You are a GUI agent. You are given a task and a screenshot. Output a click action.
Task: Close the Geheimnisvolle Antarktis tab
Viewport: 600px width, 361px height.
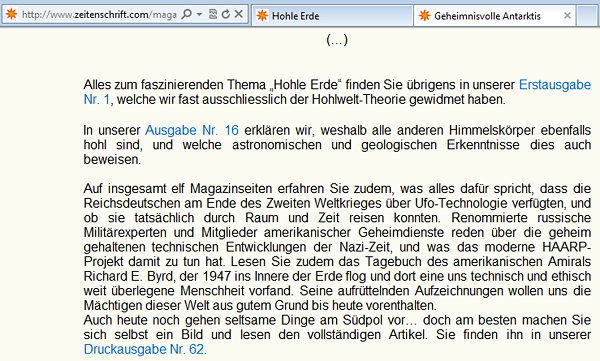[x=567, y=16]
